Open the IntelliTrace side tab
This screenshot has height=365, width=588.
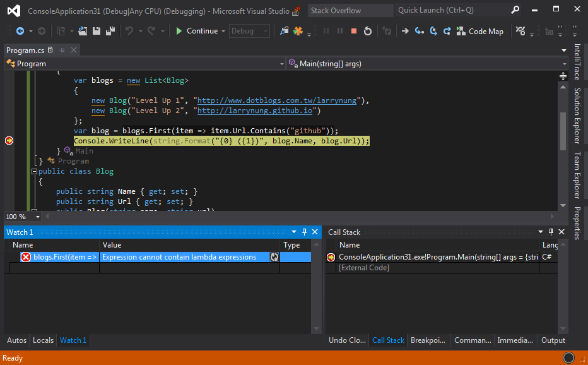pos(577,62)
